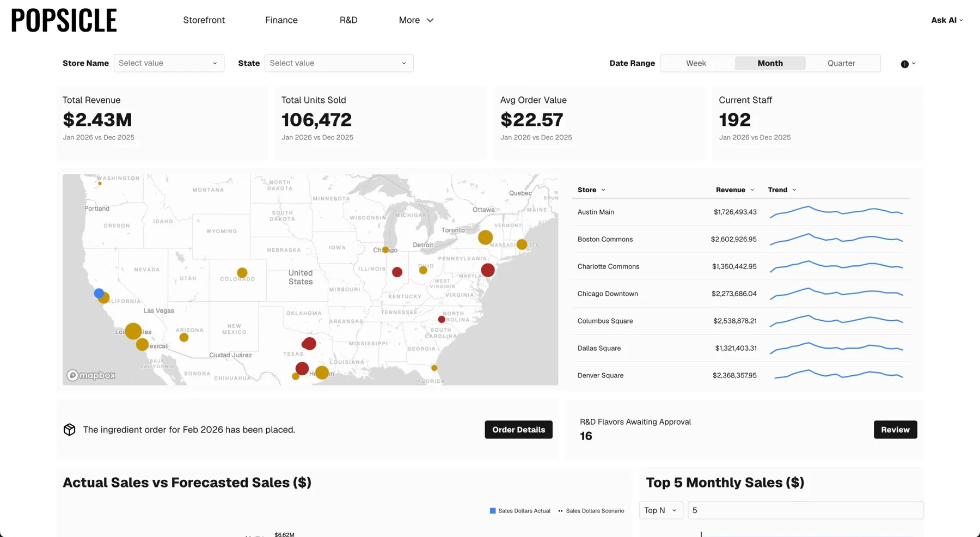Click the blue marker in California
This screenshot has height=537, width=980.
[99, 293]
